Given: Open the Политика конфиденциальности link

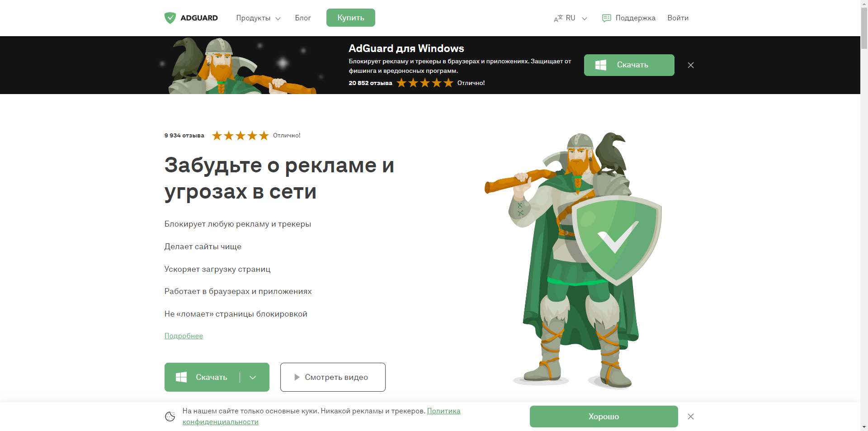Looking at the screenshot, I should 321,417.
